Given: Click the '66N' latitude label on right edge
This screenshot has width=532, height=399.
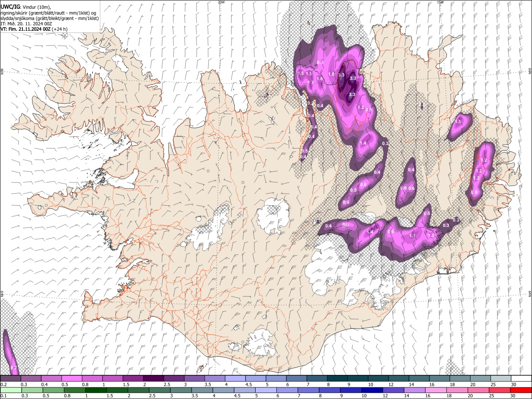Looking at the screenshot, I should (x=530, y=71).
